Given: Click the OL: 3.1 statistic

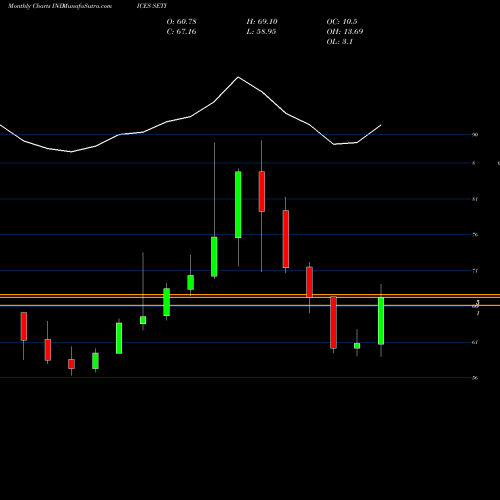Looking at the screenshot, I should click(340, 41).
